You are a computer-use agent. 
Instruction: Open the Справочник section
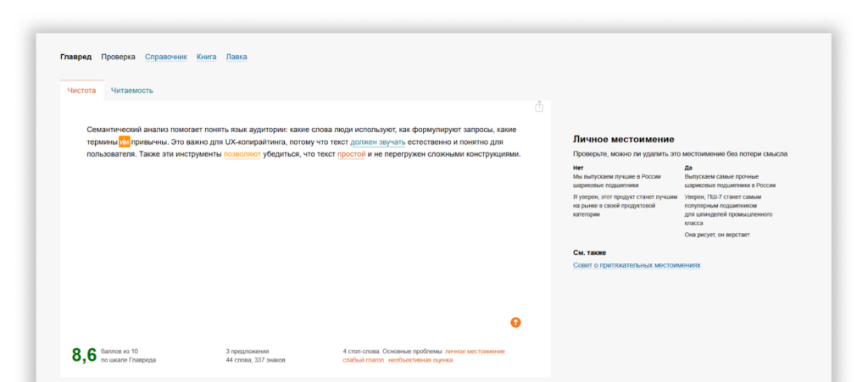point(165,57)
